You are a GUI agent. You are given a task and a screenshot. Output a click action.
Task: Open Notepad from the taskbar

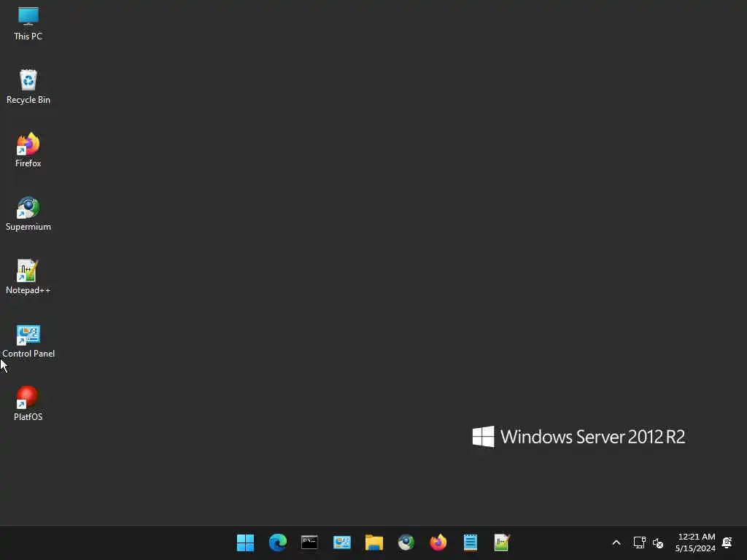pyautogui.click(x=471, y=542)
